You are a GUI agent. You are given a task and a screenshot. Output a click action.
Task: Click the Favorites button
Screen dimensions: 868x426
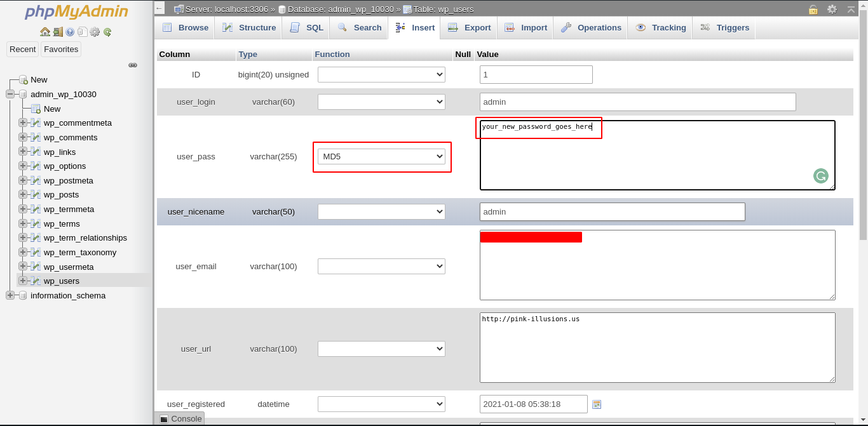pyautogui.click(x=61, y=49)
